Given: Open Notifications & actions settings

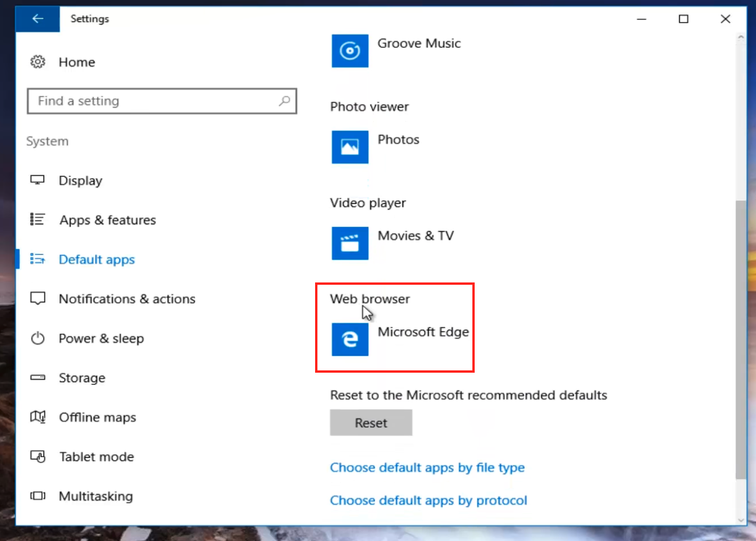Looking at the screenshot, I should [127, 299].
